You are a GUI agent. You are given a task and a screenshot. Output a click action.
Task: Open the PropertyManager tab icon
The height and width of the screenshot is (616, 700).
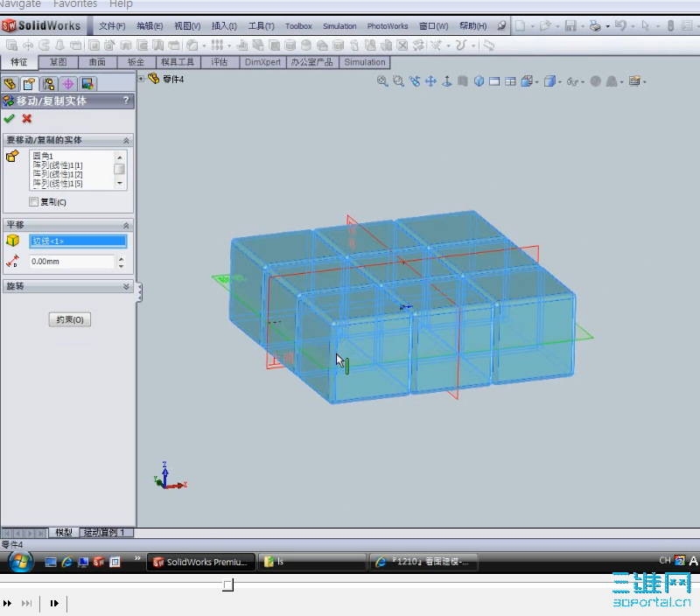coord(30,84)
